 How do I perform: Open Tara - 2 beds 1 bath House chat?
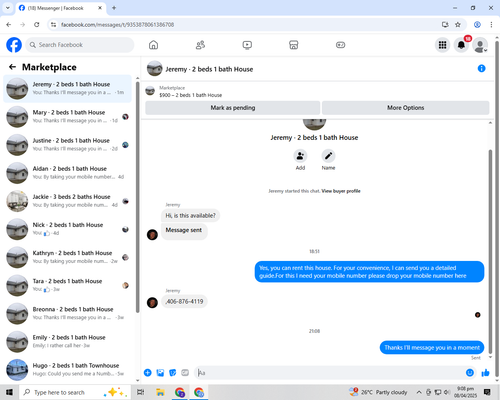coord(67,285)
